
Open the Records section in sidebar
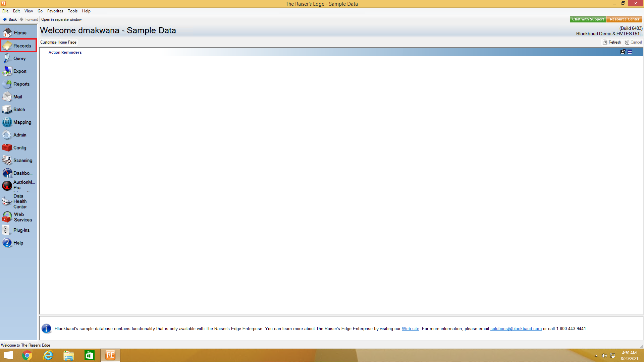[x=18, y=46]
